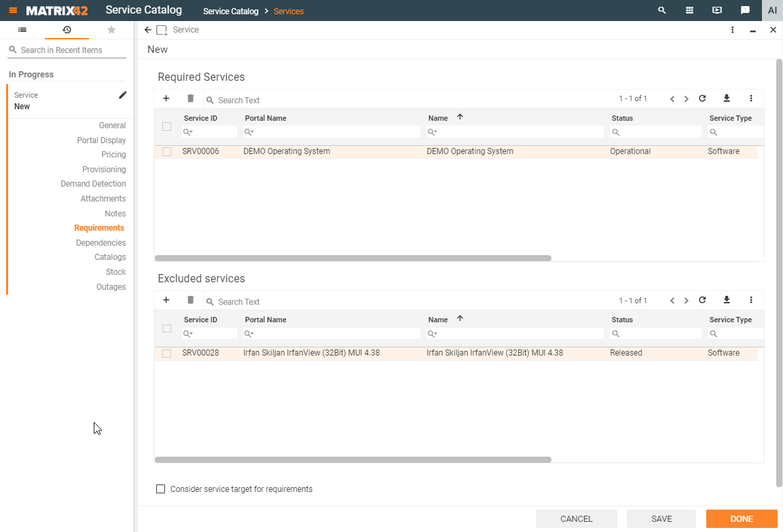Navigate to the Dependencies section
The image size is (783, 532).
101,243
